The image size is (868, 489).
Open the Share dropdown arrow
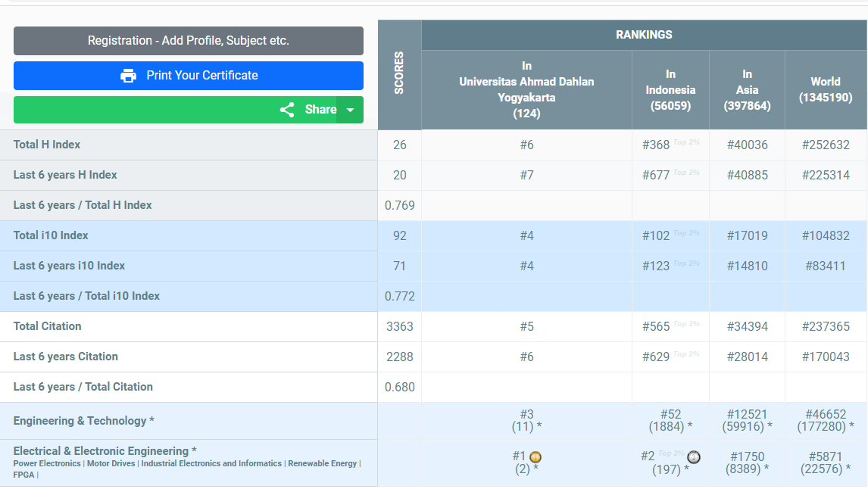click(x=350, y=110)
